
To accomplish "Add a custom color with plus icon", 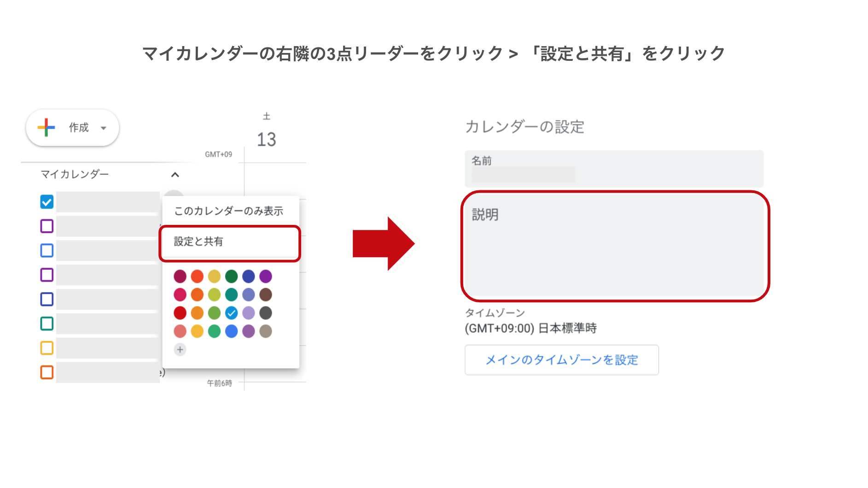I will [x=180, y=350].
